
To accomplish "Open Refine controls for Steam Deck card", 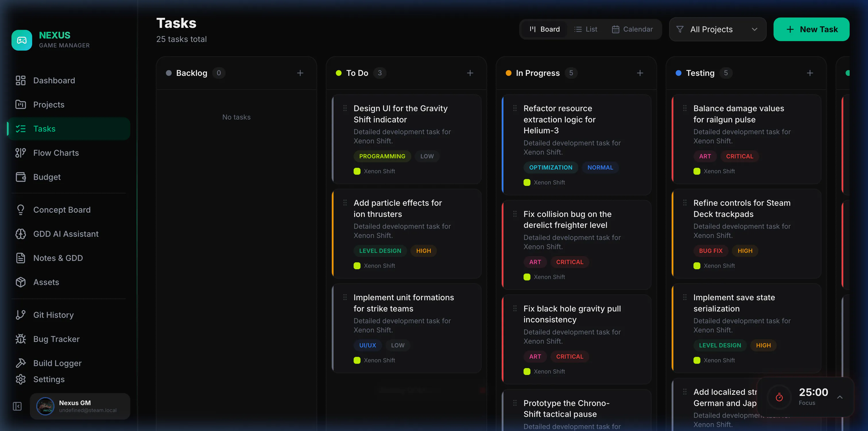I will [x=746, y=234].
